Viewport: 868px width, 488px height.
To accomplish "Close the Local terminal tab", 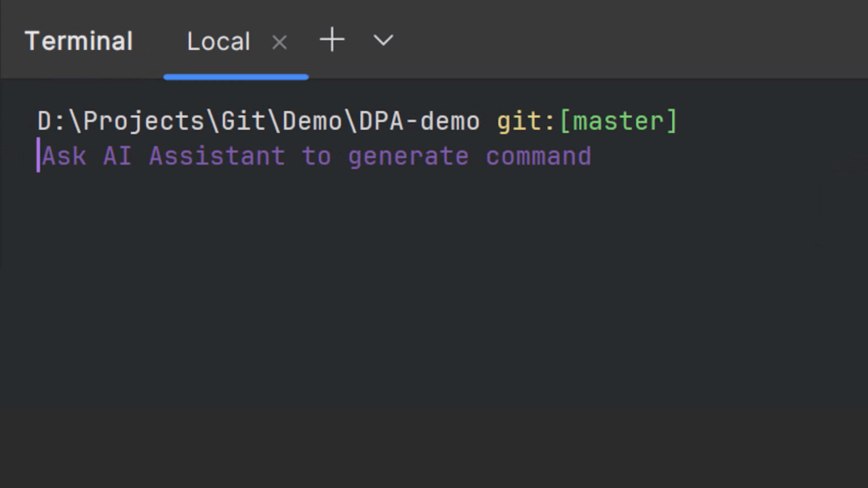I will (279, 42).
